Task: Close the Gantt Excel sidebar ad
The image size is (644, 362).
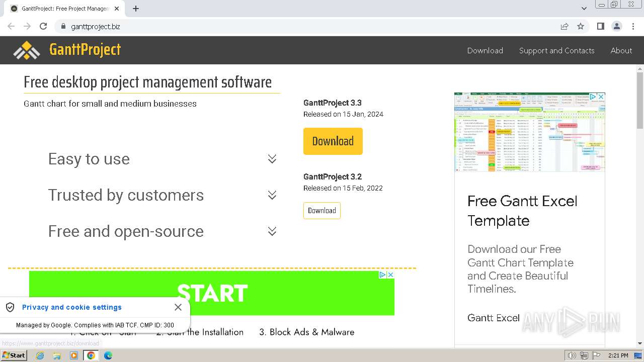Action: click(x=601, y=97)
